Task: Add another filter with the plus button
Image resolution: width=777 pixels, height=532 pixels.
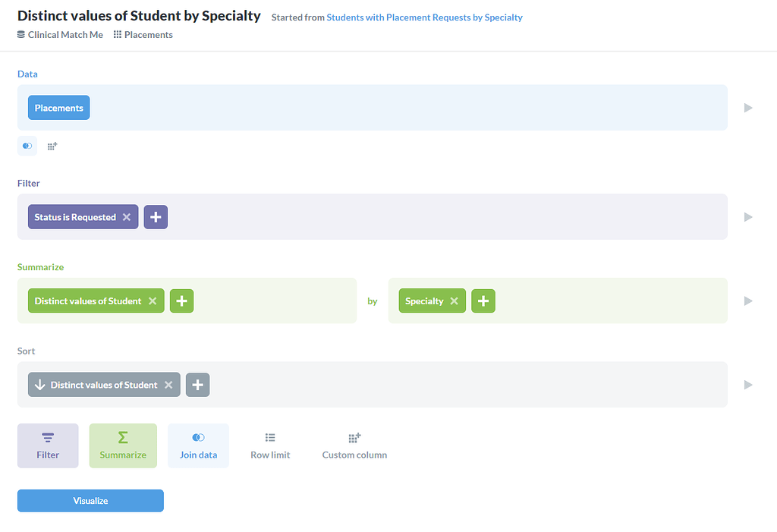Action: tap(156, 217)
